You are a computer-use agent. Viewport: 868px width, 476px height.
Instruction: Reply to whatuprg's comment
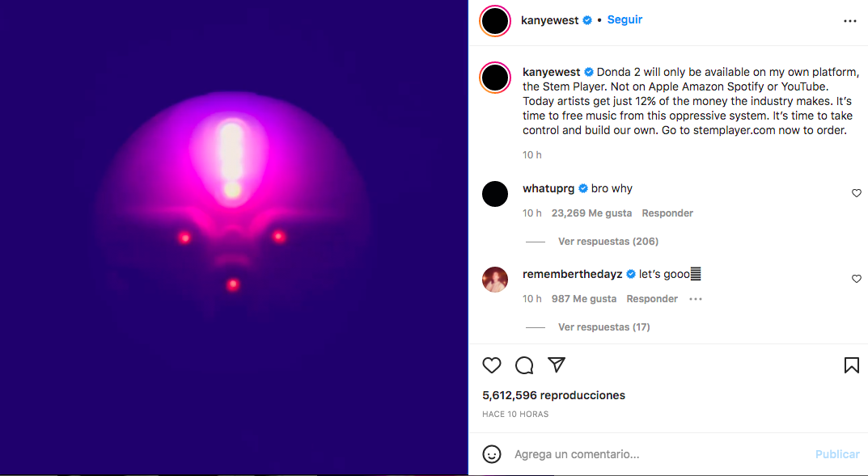pyautogui.click(x=667, y=213)
